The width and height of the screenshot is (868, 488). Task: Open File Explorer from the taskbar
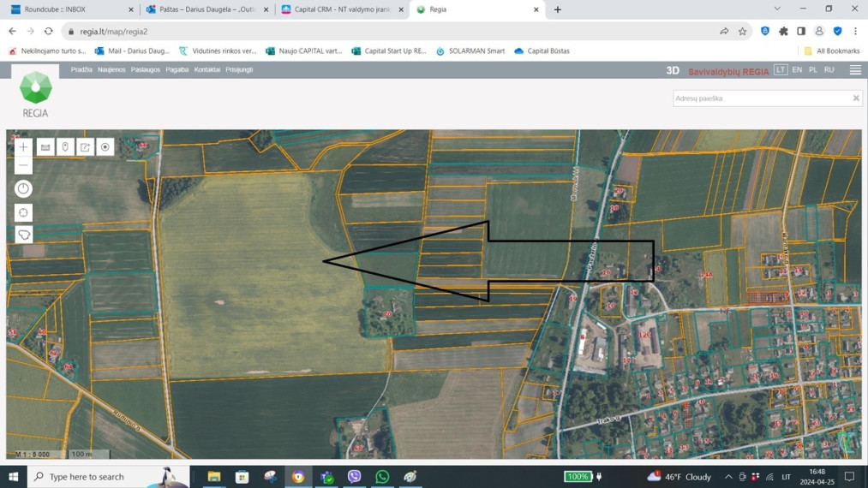[x=214, y=476]
